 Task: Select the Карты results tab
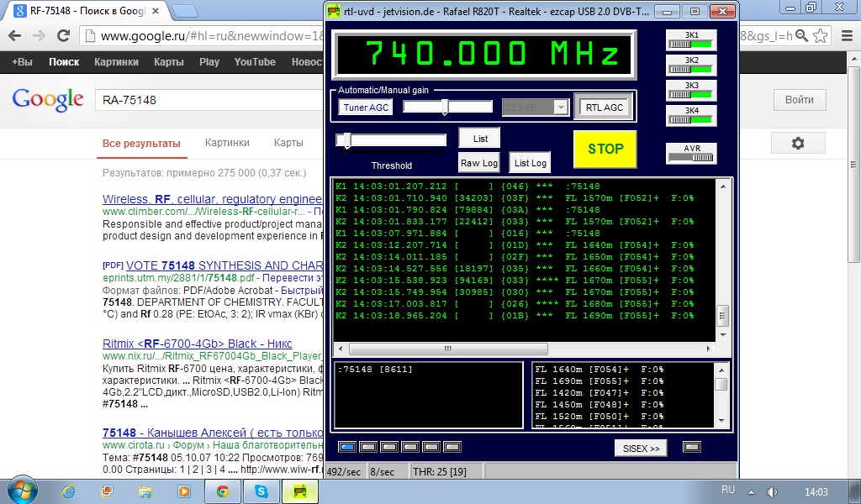[288, 143]
